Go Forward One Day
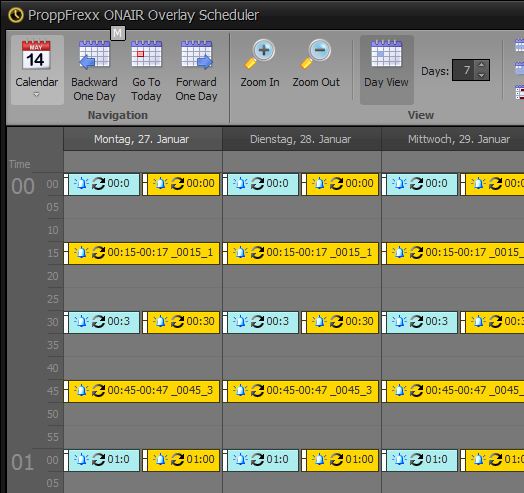The width and height of the screenshot is (524, 493). pyautogui.click(x=196, y=70)
